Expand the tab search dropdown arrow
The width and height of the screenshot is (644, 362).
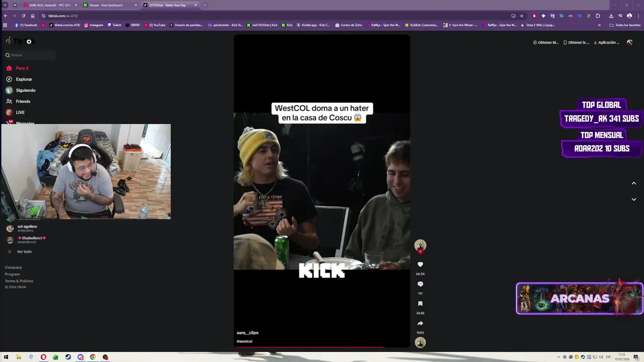click(x=5, y=5)
